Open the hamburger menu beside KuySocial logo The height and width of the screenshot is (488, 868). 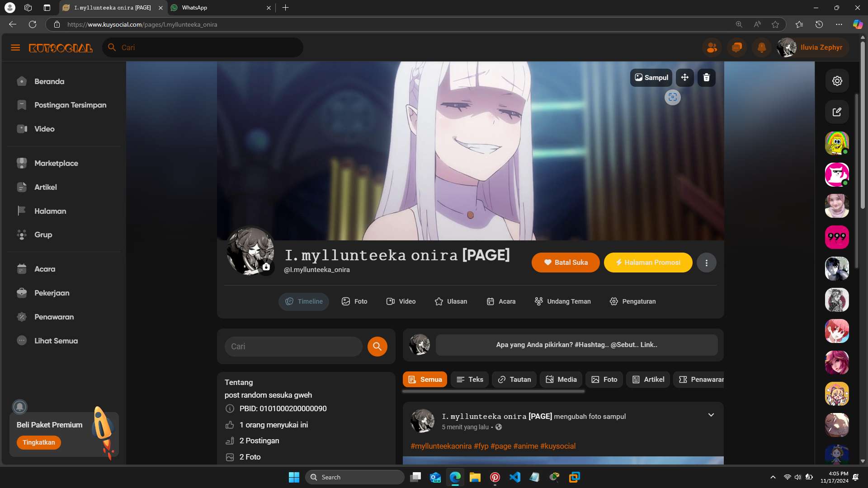15,47
